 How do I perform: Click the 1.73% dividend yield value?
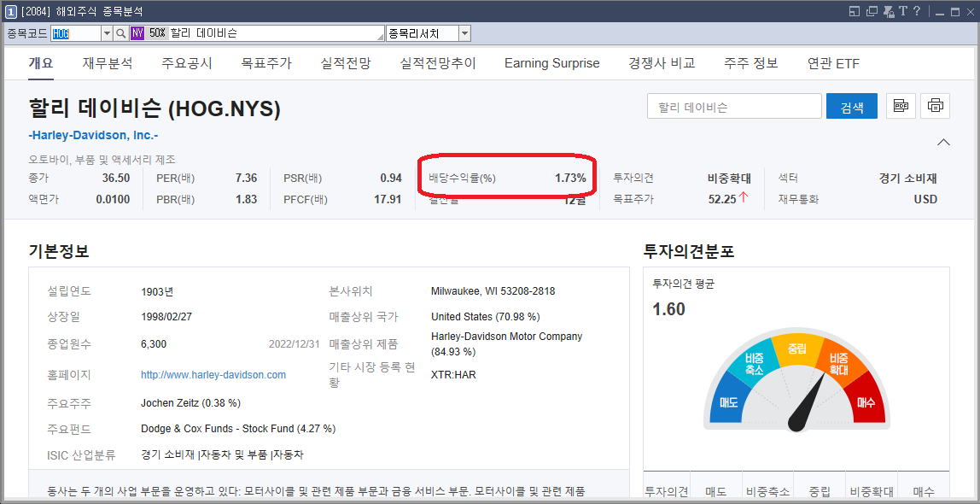[x=570, y=179]
